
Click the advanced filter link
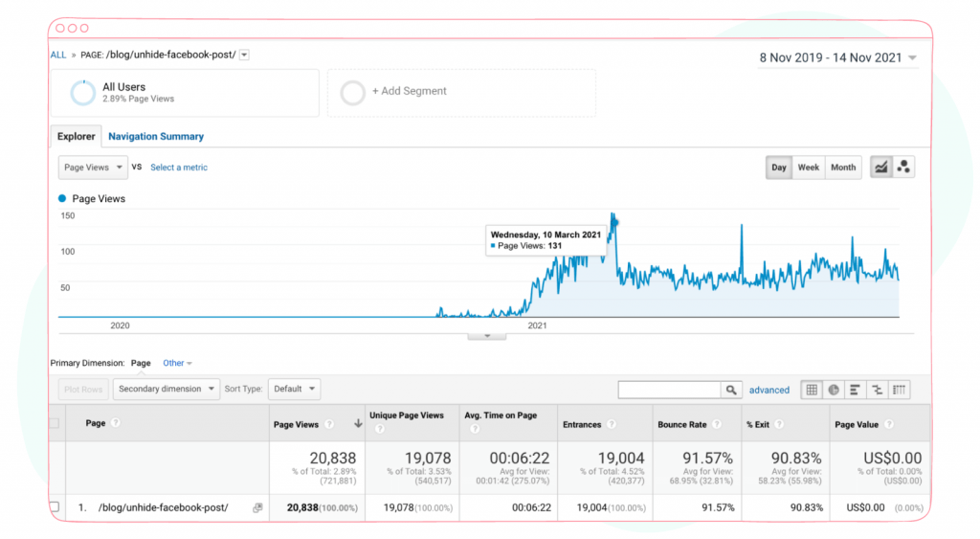tap(768, 390)
